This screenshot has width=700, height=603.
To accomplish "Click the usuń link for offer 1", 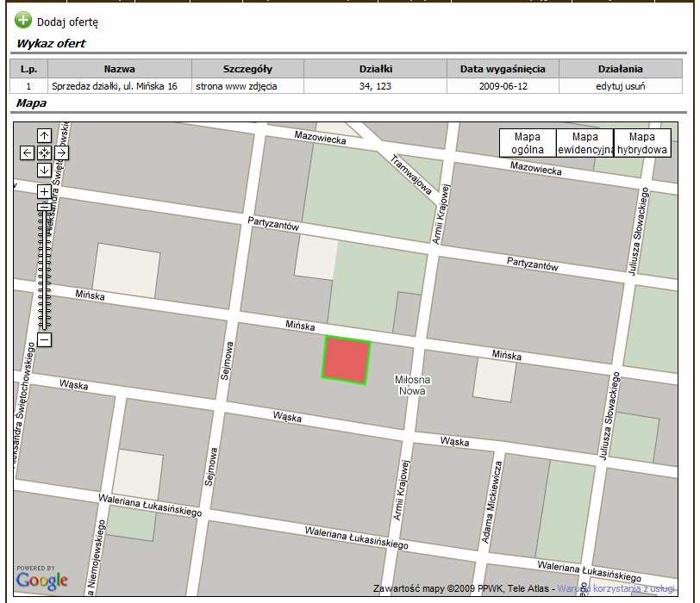I will point(634,86).
